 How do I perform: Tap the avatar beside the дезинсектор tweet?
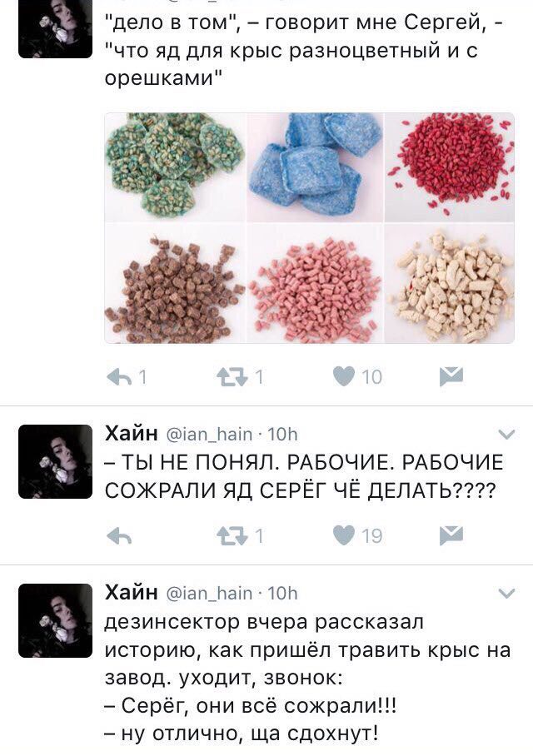(x=55, y=620)
